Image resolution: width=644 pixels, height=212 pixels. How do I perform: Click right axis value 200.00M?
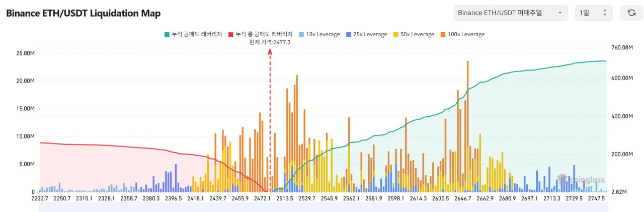pyautogui.click(x=621, y=154)
